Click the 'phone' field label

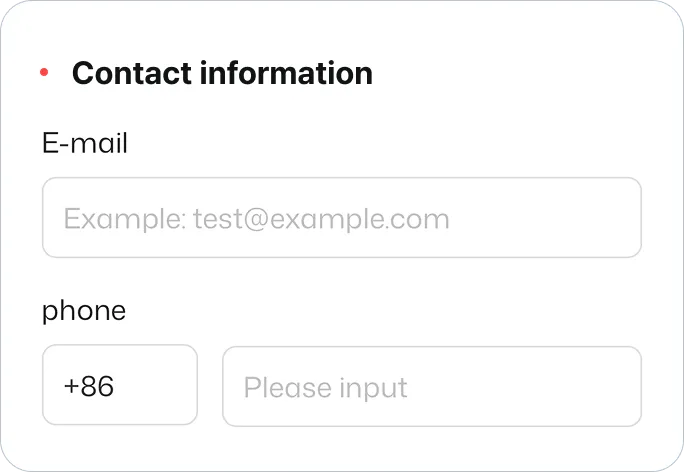click(x=84, y=310)
